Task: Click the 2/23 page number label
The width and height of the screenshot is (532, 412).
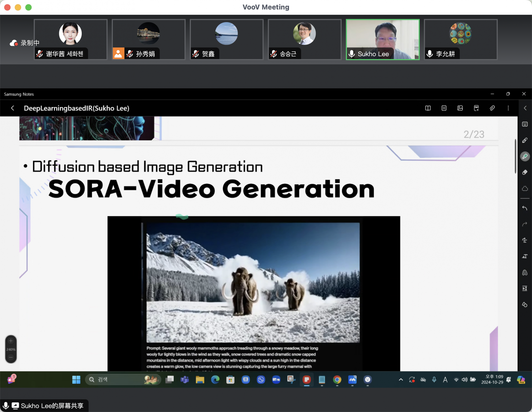Action: pos(474,134)
